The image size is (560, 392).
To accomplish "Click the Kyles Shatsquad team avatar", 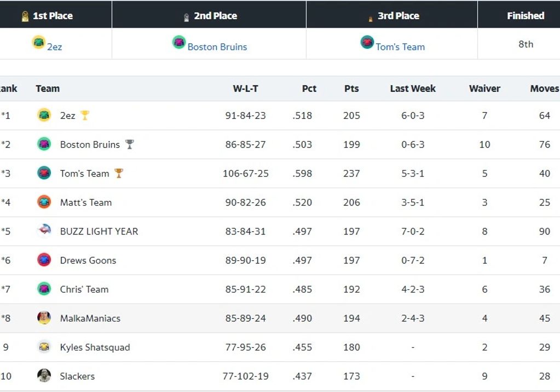I will click(x=44, y=347).
